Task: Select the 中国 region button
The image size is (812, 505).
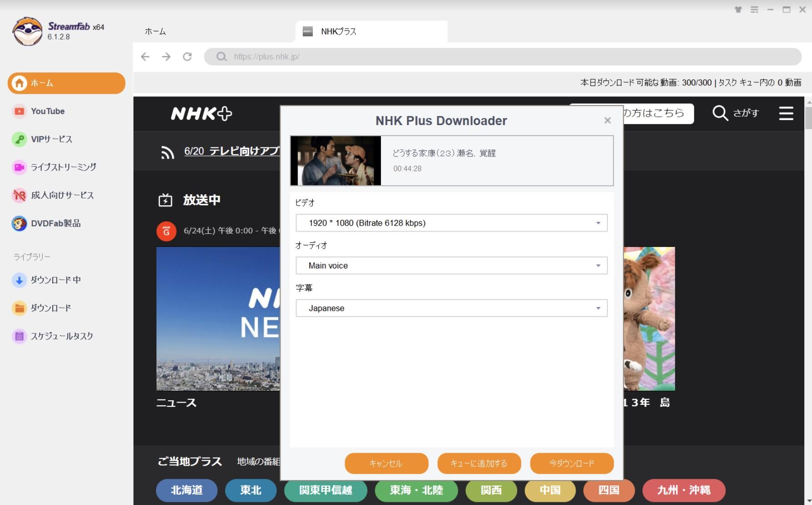Action: [x=550, y=490]
